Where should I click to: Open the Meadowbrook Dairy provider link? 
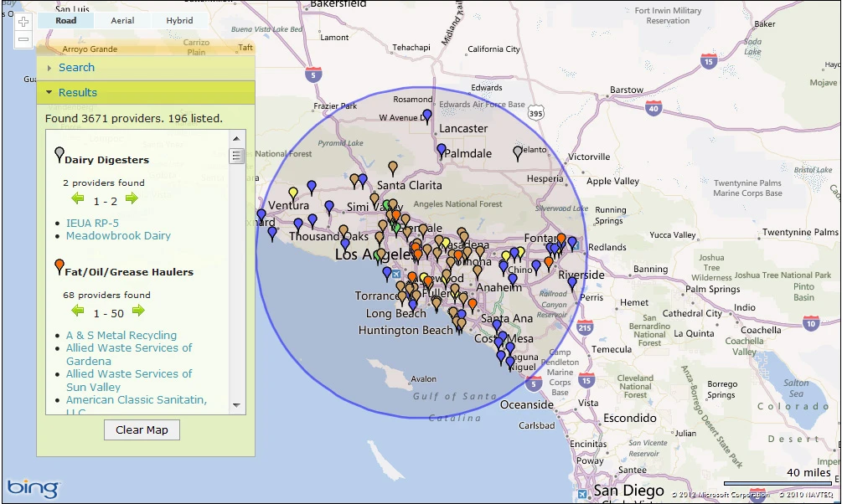tap(118, 236)
